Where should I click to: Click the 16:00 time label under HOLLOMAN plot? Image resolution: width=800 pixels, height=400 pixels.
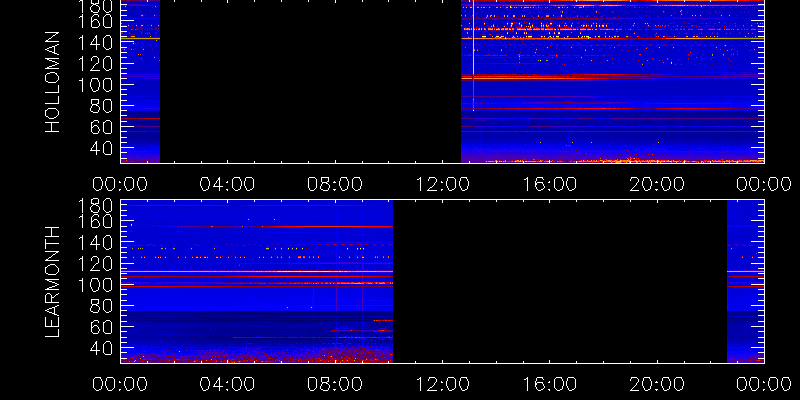[x=549, y=184]
